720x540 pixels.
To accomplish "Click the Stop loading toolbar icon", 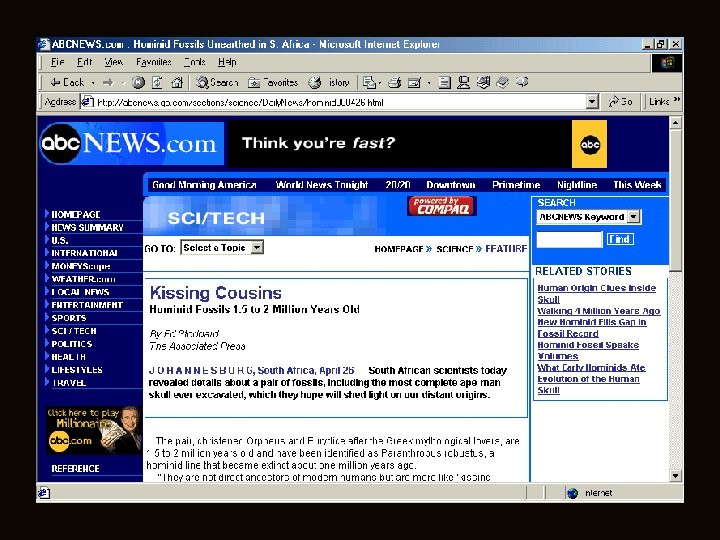I will pos(138,83).
